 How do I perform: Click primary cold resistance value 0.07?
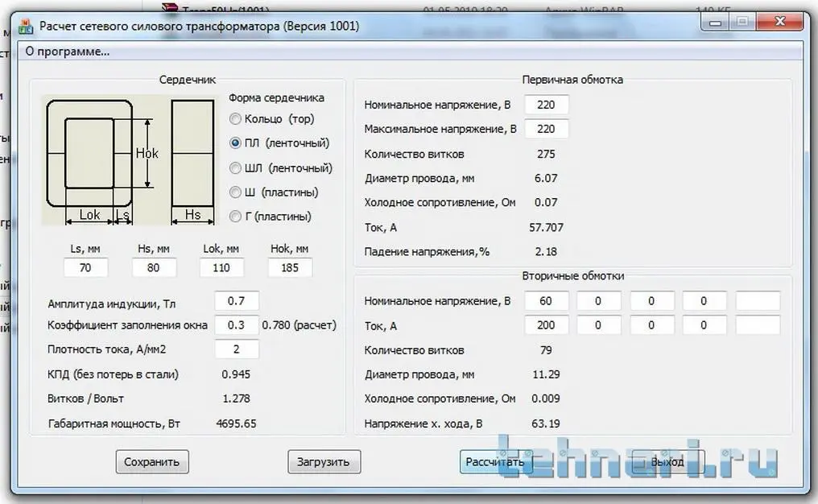pos(546,202)
